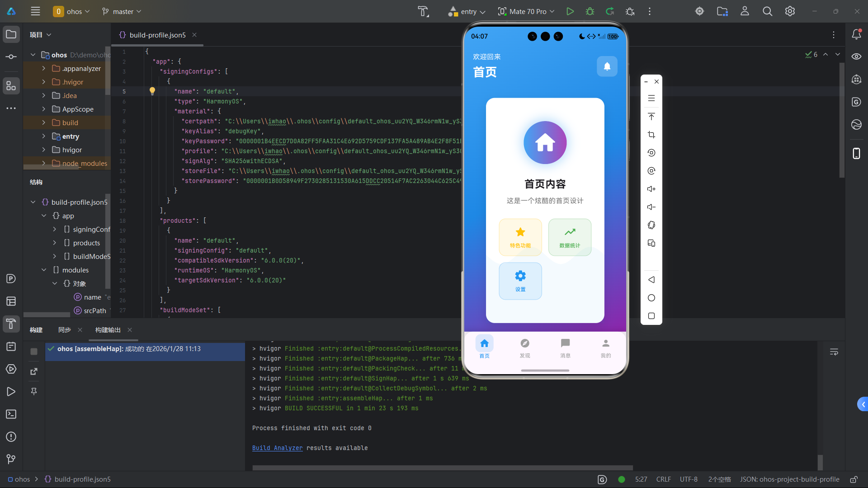This screenshot has height=488, width=868.
Task: Expand the entry folder in project tree
Action: (43, 136)
